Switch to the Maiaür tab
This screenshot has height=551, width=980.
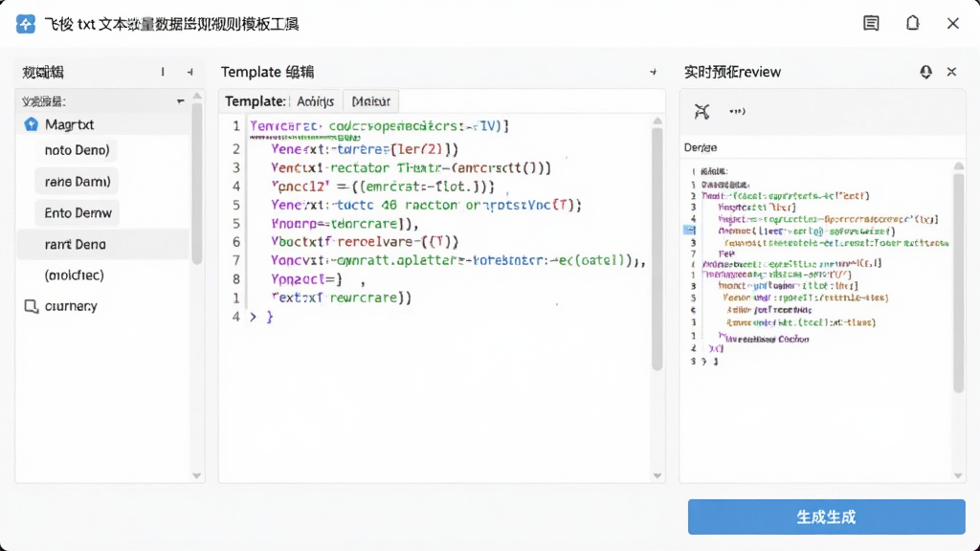pos(370,101)
